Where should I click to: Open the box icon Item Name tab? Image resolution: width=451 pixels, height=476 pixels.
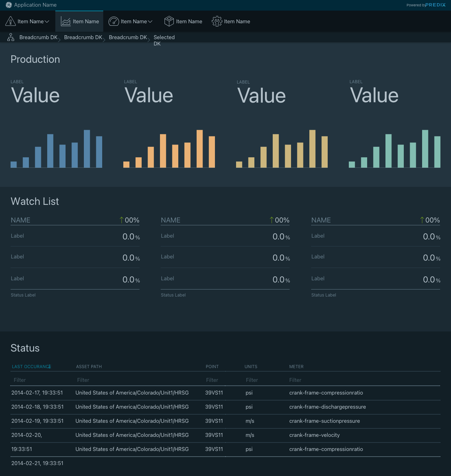(x=189, y=22)
